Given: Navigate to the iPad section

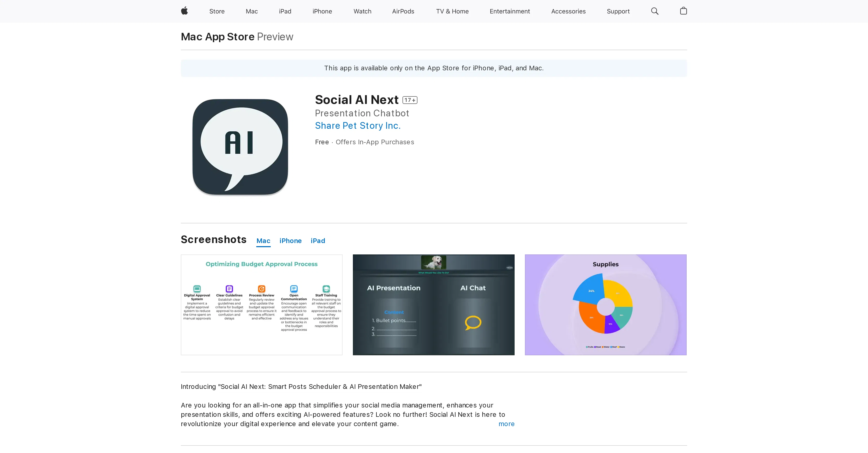Looking at the screenshot, I should click(285, 11).
